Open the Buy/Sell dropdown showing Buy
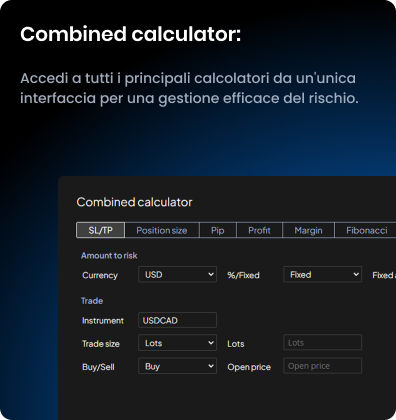This screenshot has width=396, height=420. click(x=177, y=366)
